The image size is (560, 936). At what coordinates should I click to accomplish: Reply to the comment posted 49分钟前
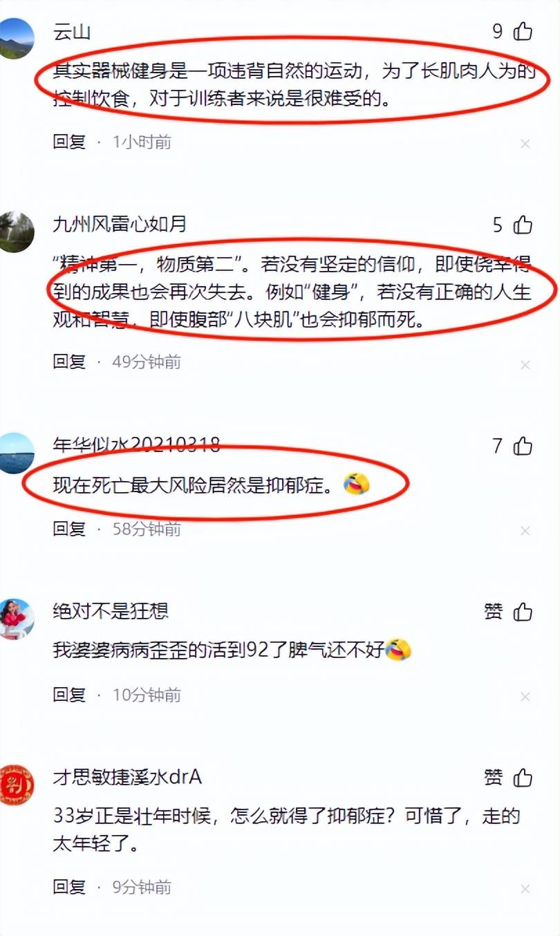69,362
